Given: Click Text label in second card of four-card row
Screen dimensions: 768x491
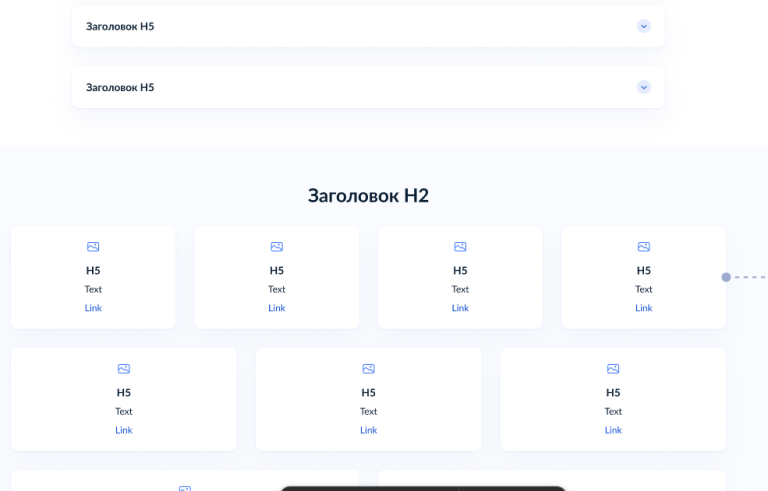Looking at the screenshot, I should [x=277, y=289].
